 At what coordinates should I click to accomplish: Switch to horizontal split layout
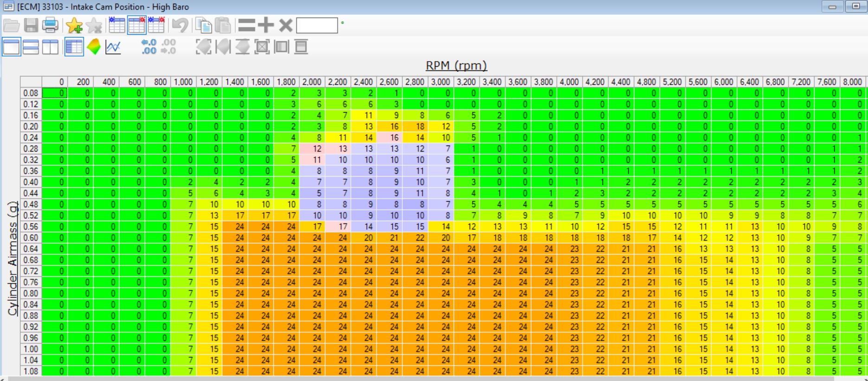tap(31, 47)
